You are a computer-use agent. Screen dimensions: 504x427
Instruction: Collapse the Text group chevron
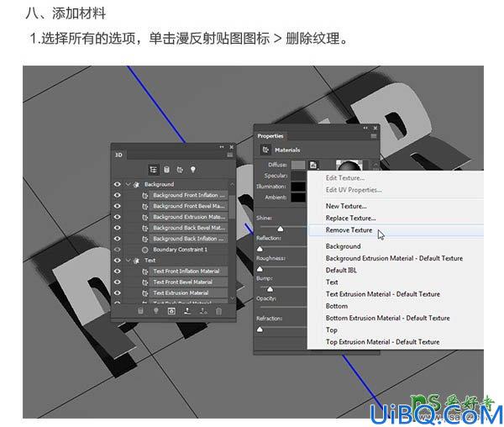tap(129, 260)
